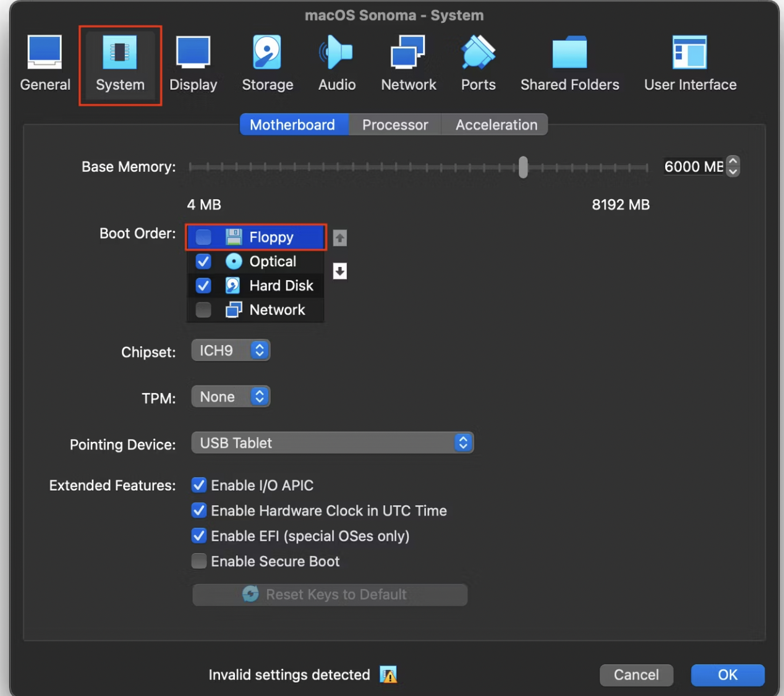Toggle Enable I/O APIC checkbox
The height and width of the screenshot is (696, 784).
point(199,485)
